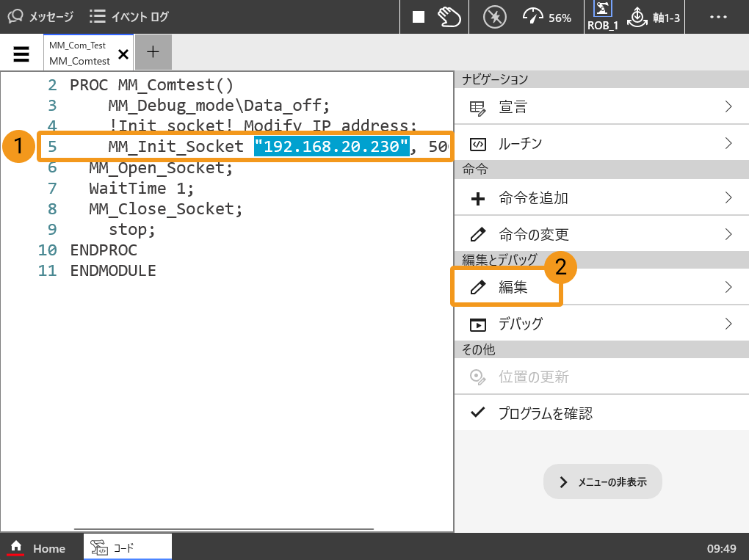
Task: Add a new editor tab with plus
Action: point(153,52)
